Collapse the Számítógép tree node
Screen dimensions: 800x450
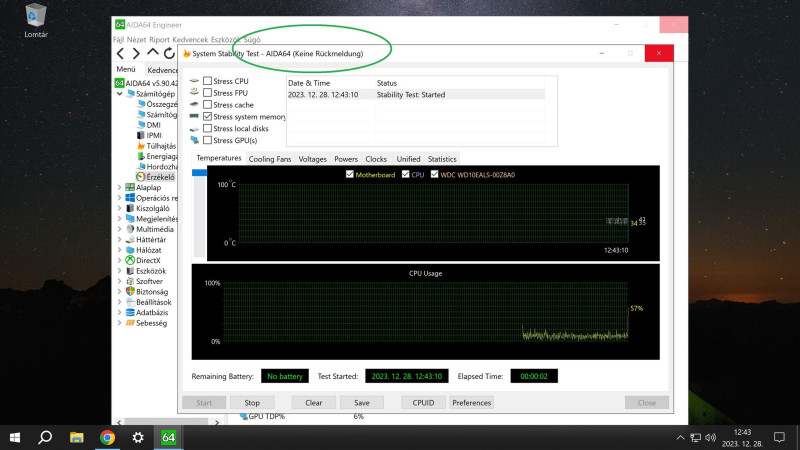coord(119,94)
